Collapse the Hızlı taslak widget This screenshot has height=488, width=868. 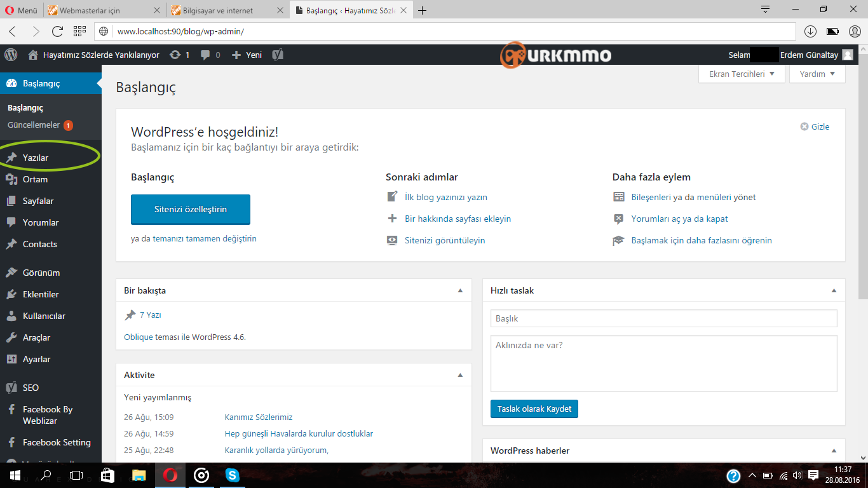(834, 290)
